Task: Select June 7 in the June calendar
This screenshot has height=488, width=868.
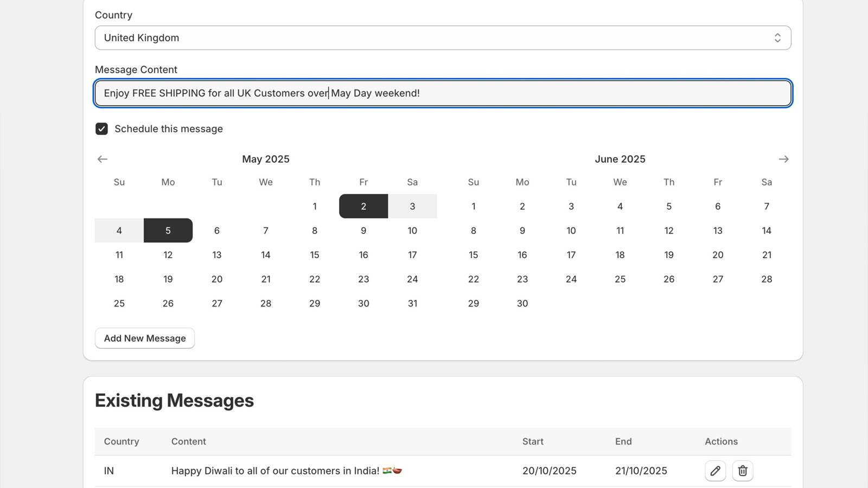Action: [767, 206]
